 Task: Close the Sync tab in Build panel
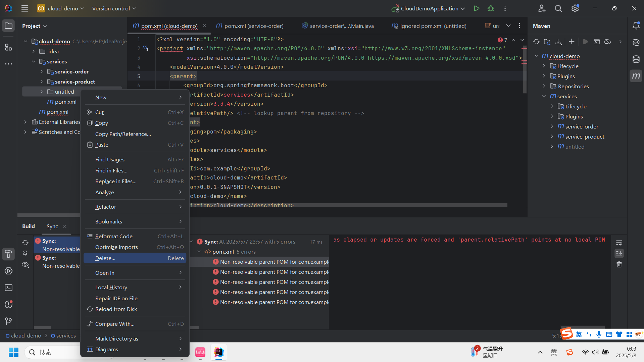[65, 226]
